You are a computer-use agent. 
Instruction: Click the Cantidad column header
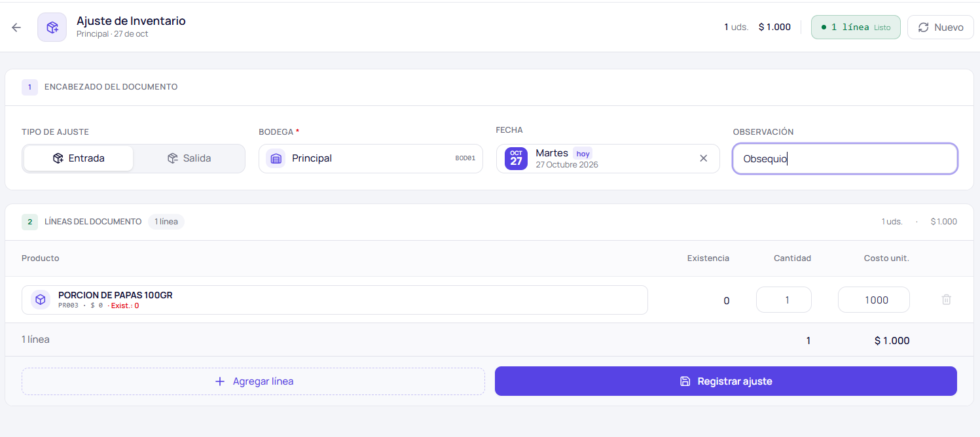pos(792,258)
